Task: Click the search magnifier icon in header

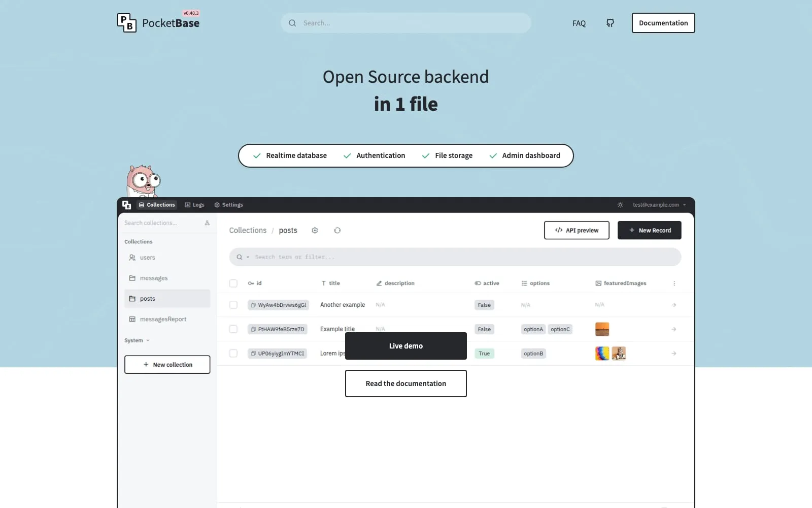Action: [x=292, y=23]
